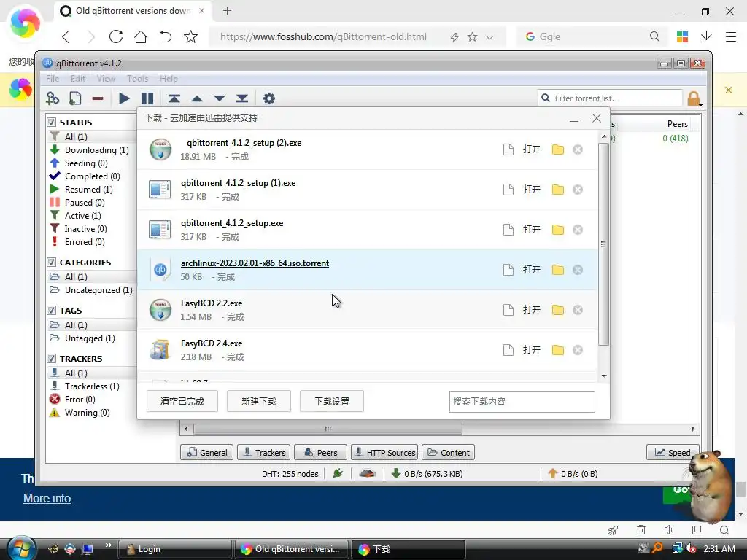Open browser downloads arrow icon
Screen dimensions: 747x560
(706, 36)
